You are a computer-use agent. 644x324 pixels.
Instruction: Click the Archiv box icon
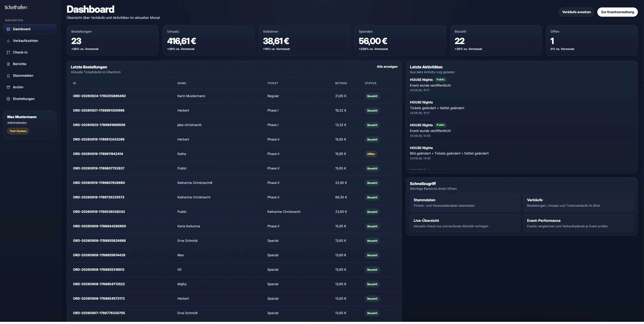coord(8,87)
